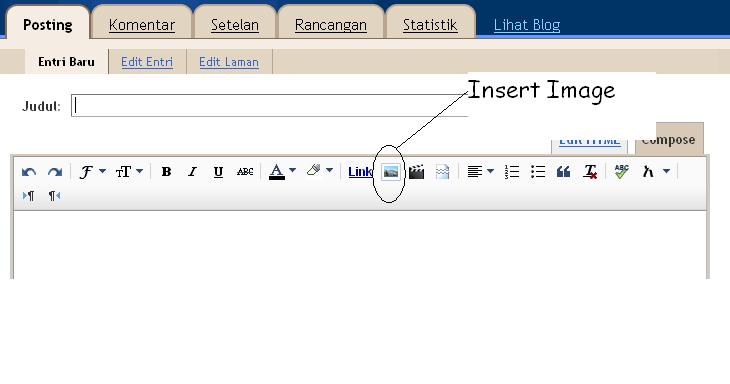This screenshot has height=384, width=730.
Task: Apply numbered list formatting
Action: click(x=512, y=172)
